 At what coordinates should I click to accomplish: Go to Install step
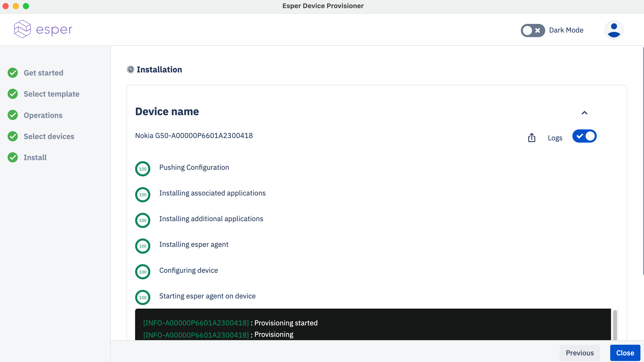35,157
